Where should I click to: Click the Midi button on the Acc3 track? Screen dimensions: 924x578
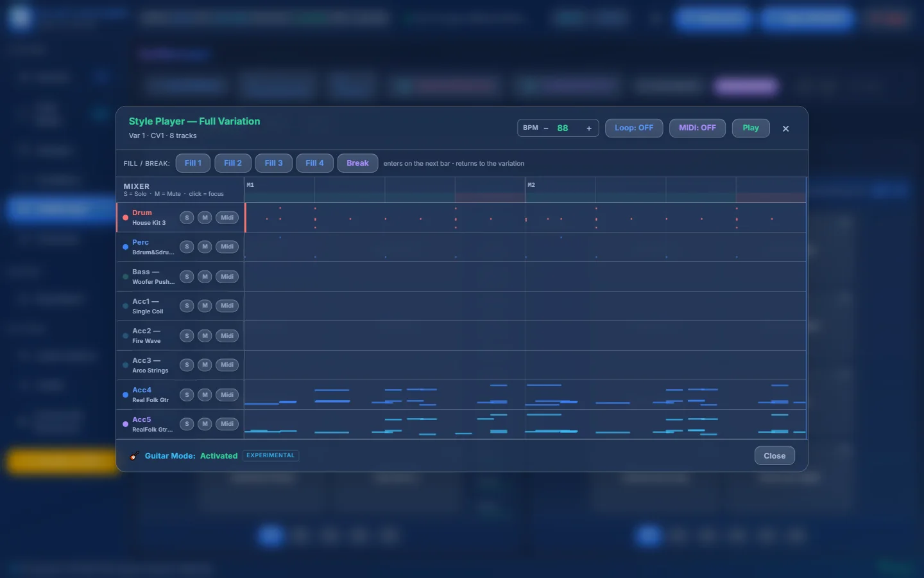tap(227, 365)
